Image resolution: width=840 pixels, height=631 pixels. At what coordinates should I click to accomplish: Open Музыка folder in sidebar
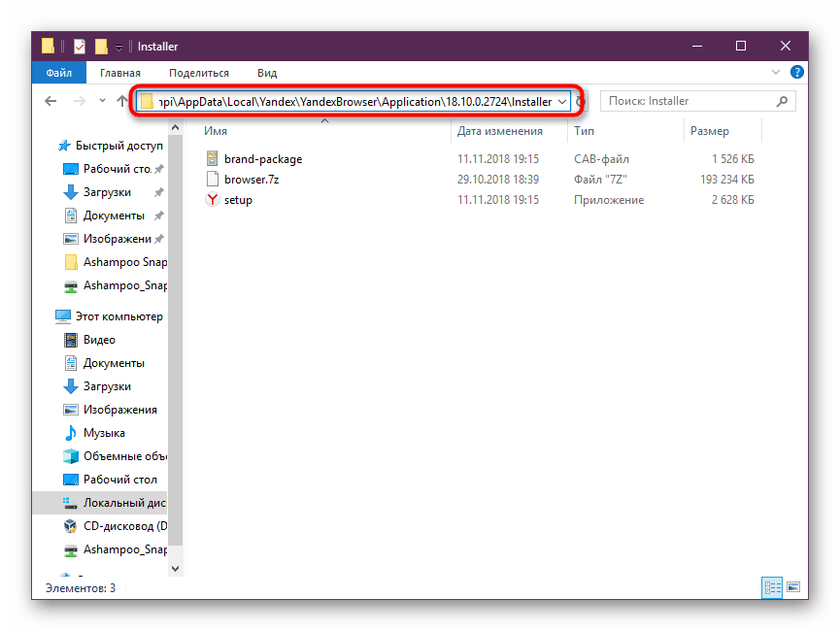[x=104, y=433]
